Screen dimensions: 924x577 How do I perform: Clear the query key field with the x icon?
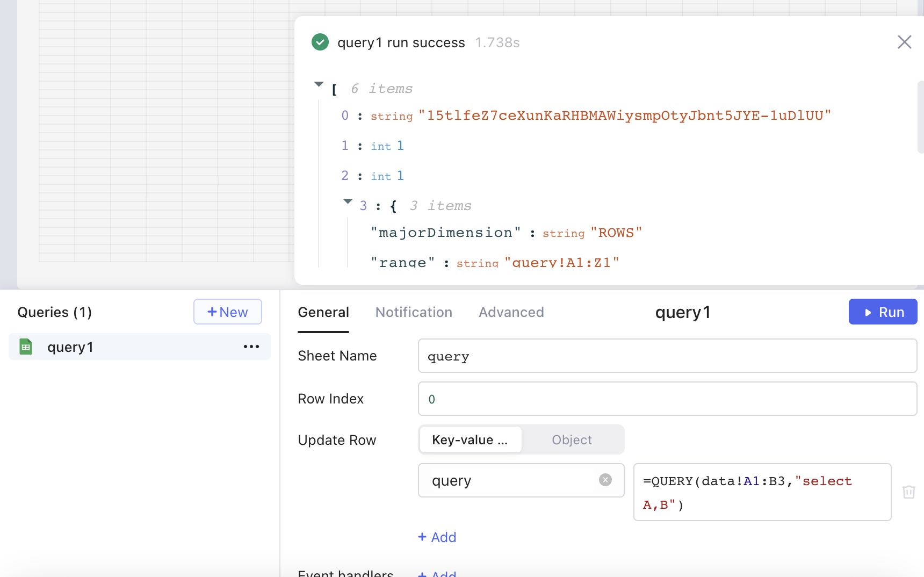point(605,480)
